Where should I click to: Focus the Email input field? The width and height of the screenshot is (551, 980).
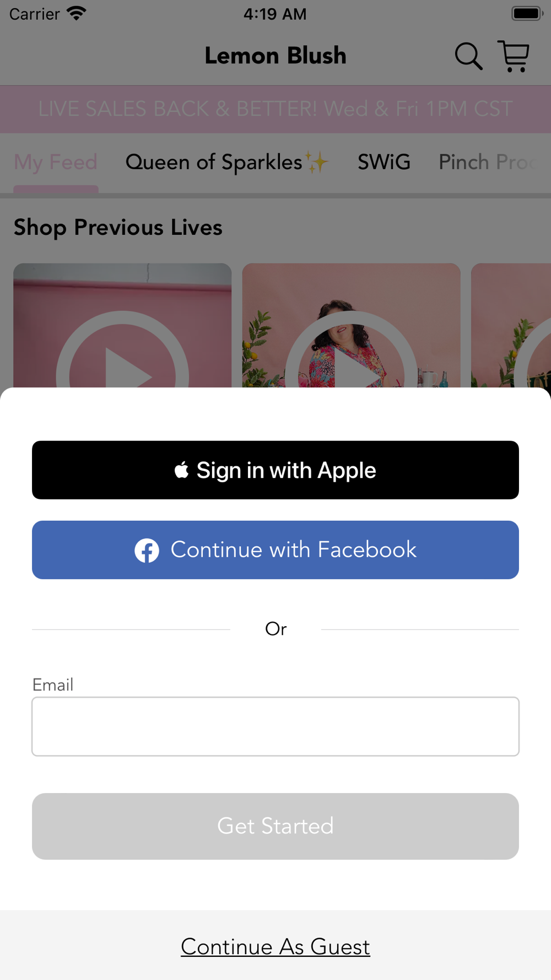click(275, 726)
